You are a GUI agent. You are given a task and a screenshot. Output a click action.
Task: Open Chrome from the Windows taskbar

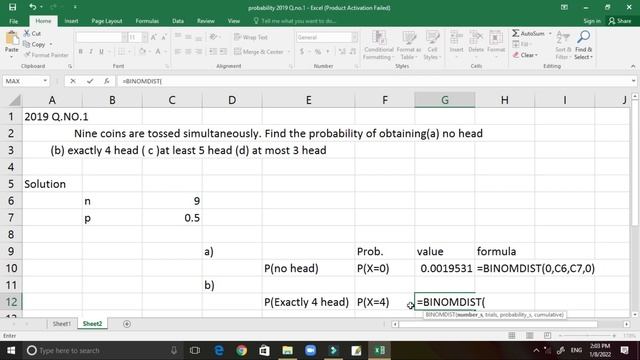pyautogui.click(x=241, y=350)
